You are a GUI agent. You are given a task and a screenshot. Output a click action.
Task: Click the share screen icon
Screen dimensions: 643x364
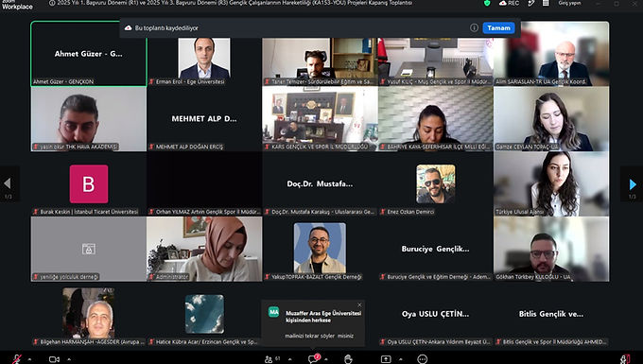tap(386, 359)
